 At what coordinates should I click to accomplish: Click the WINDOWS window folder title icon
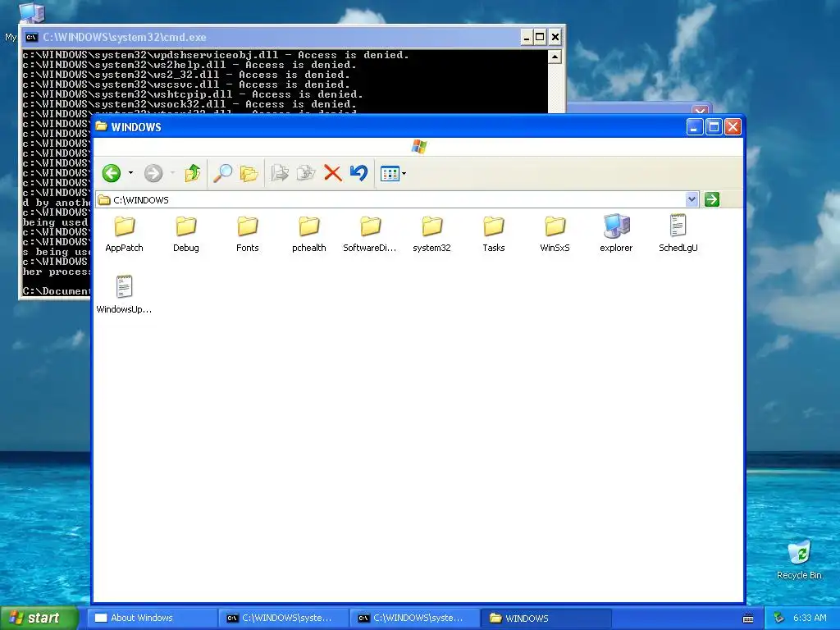pyautogui.click(x=101, y=126)
